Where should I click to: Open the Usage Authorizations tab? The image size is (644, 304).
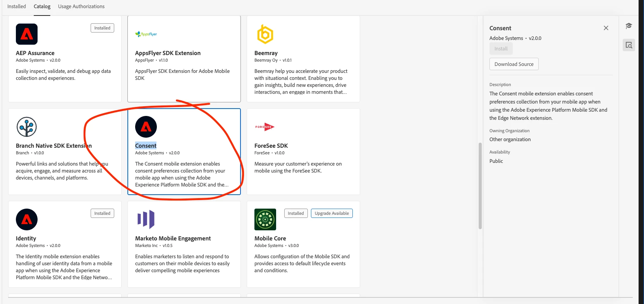[81, 6]
